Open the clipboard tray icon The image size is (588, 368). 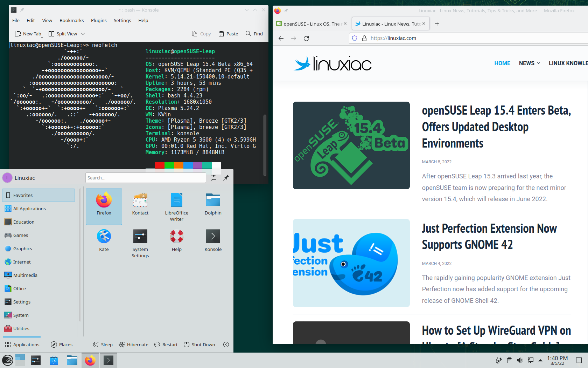tap(510, 360)
